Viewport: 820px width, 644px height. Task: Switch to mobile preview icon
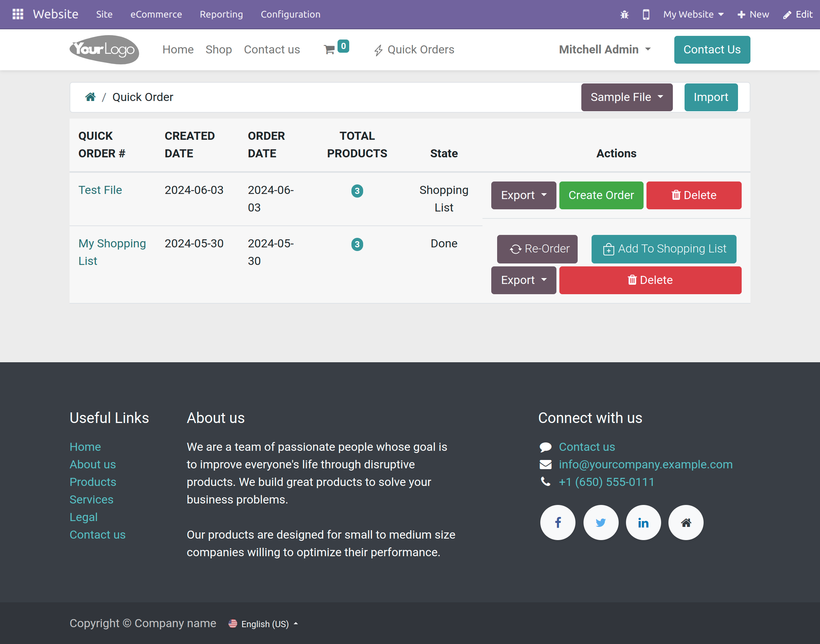[x=646, y=14]
